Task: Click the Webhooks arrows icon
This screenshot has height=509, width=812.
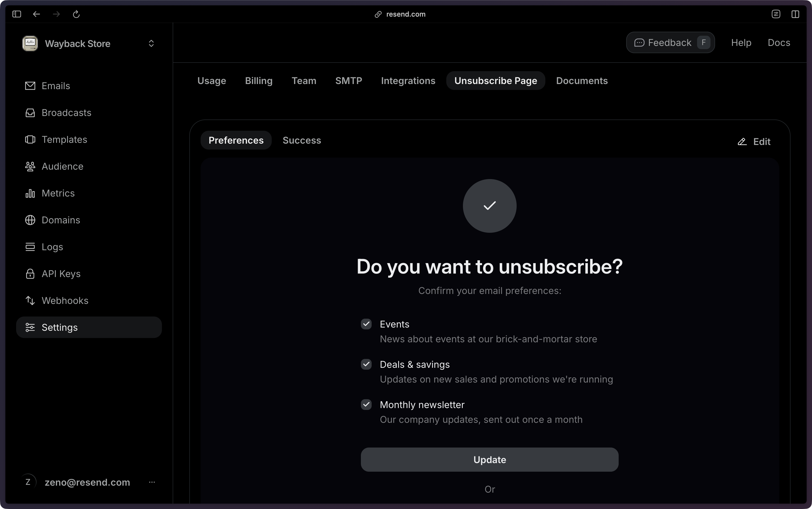Action: coord(30,301)
